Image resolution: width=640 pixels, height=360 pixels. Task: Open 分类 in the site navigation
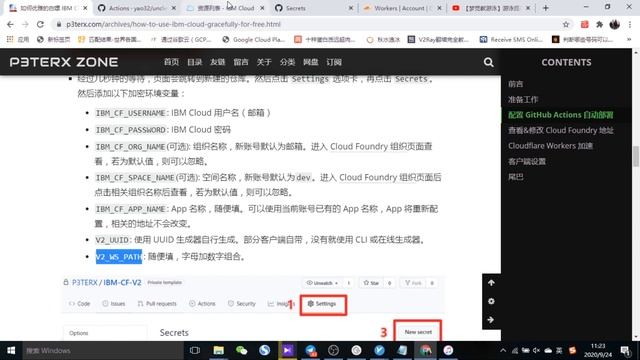[287, 62]
